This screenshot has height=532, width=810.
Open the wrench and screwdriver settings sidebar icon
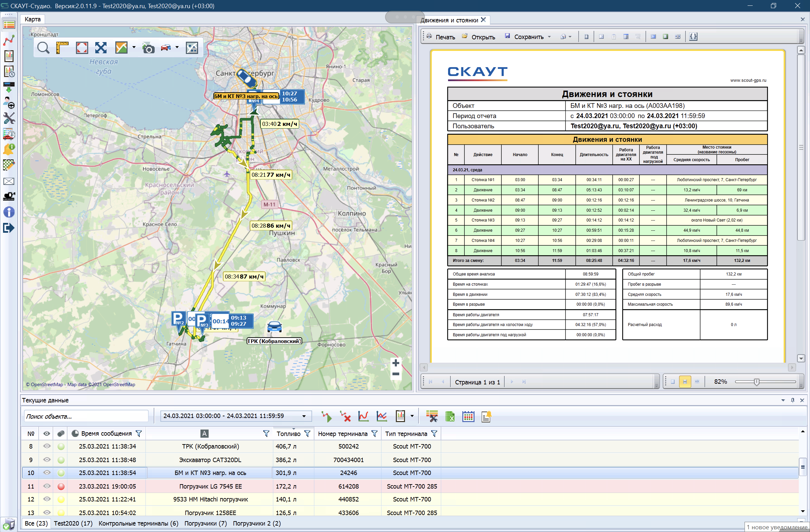coord(9,118)
